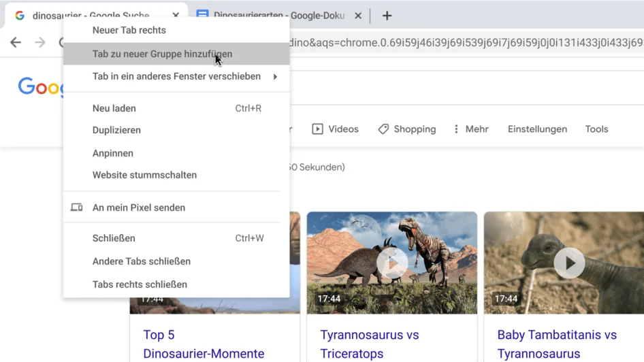Click the device icon beside Pixel senden

pyautogui.click(x=76, y=208)
